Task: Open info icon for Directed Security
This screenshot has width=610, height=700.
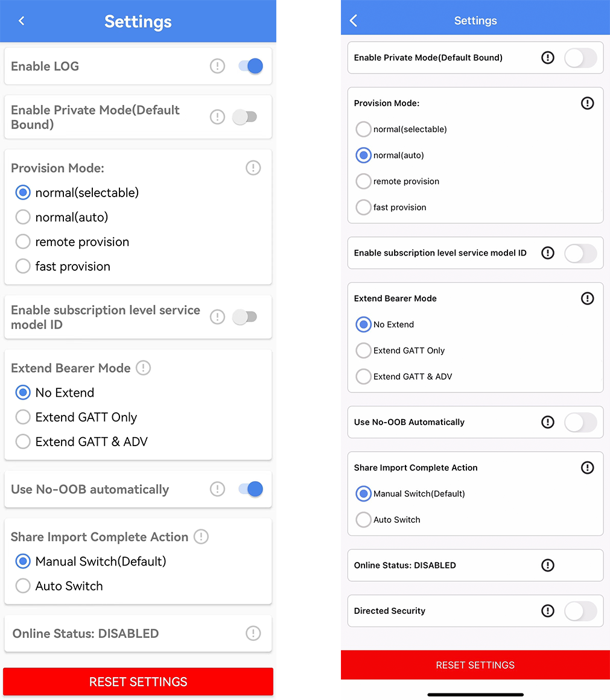Action: [x=547, y=611]
